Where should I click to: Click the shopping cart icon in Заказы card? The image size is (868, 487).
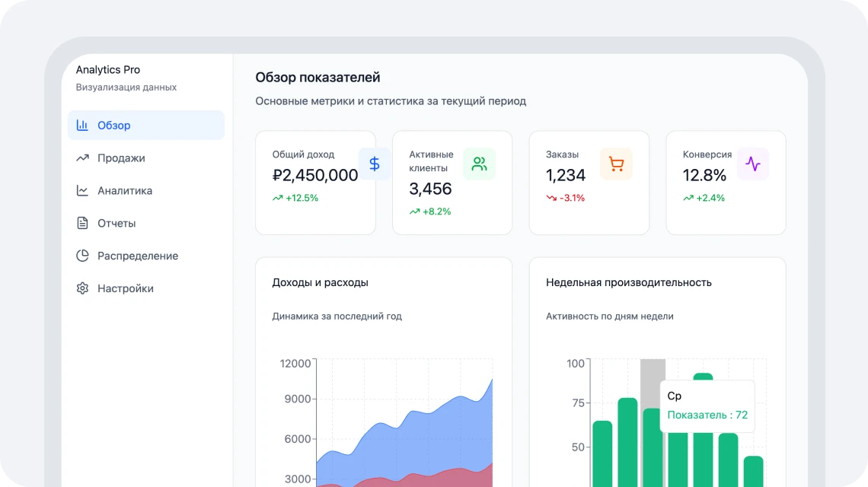(616, 164)
